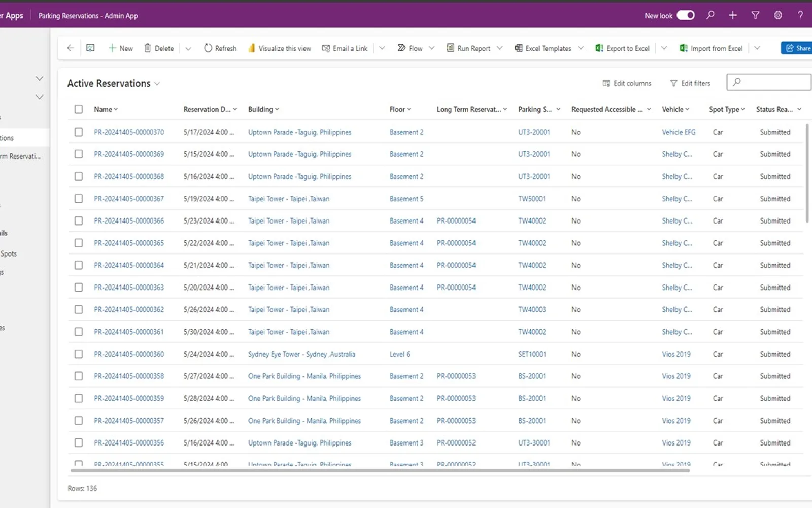
Task: Click the New record button
Action: pos(120,48)
